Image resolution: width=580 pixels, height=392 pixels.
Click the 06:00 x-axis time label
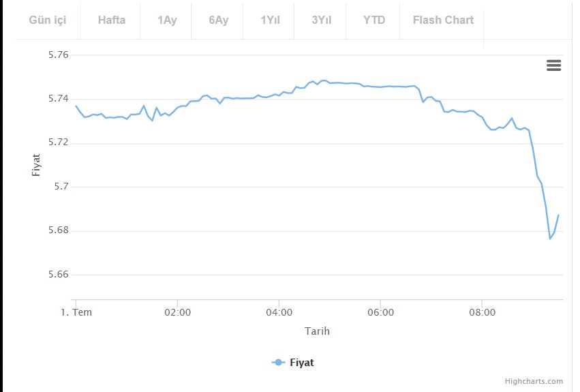(380, 312)
